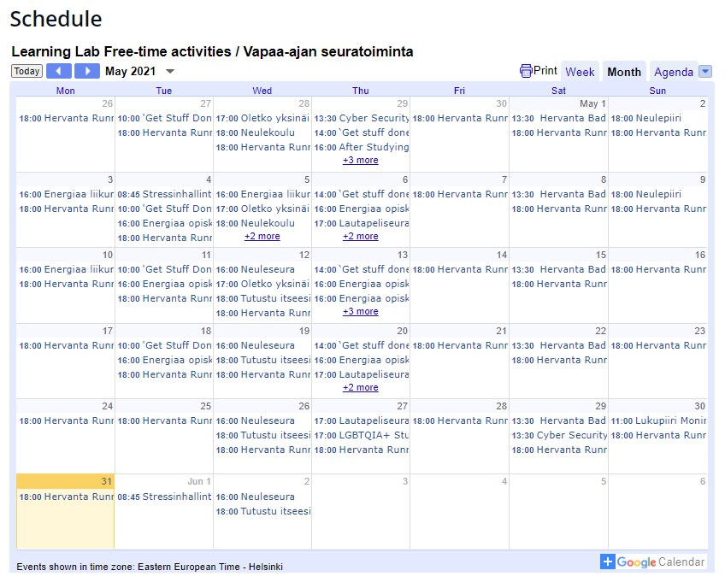The image size is (725, 588).
Task: Open the Lukupiiri event on May 30
Action: pos(658,420)
